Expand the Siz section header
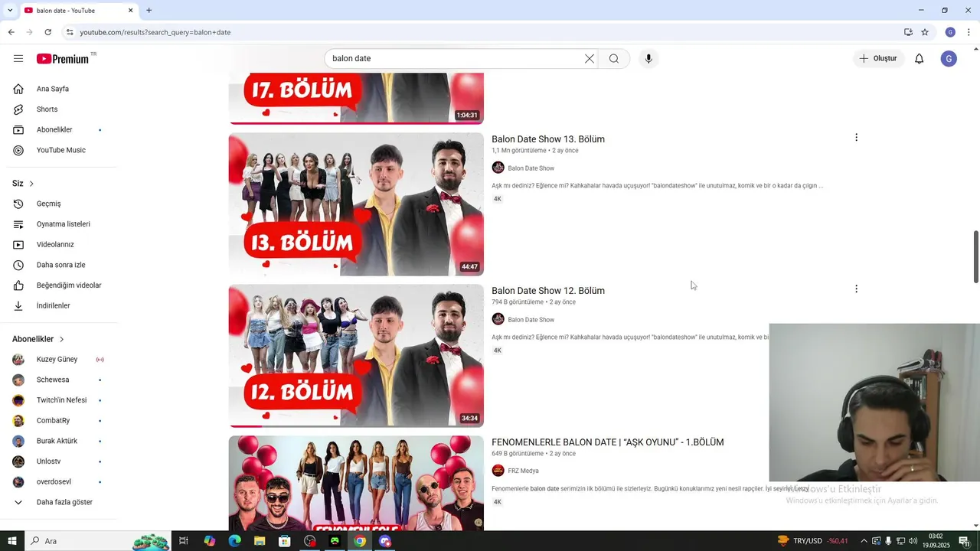The height and width of the screenshot is (551, 980). click(x=23, y=184)
